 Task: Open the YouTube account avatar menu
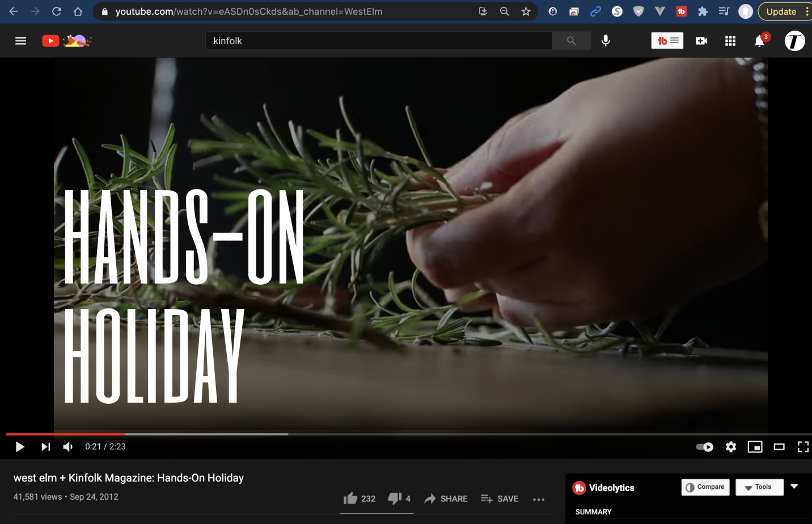[794, 41]
